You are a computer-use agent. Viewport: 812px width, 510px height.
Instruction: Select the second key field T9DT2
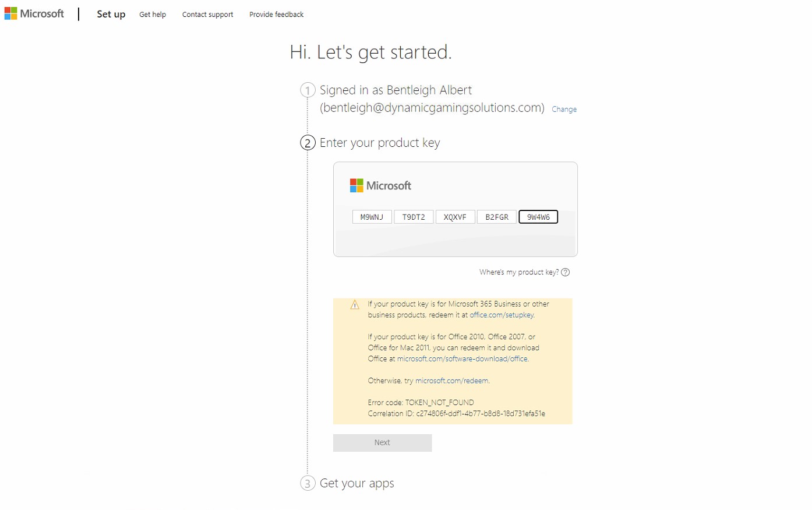(x=414, y=217)
